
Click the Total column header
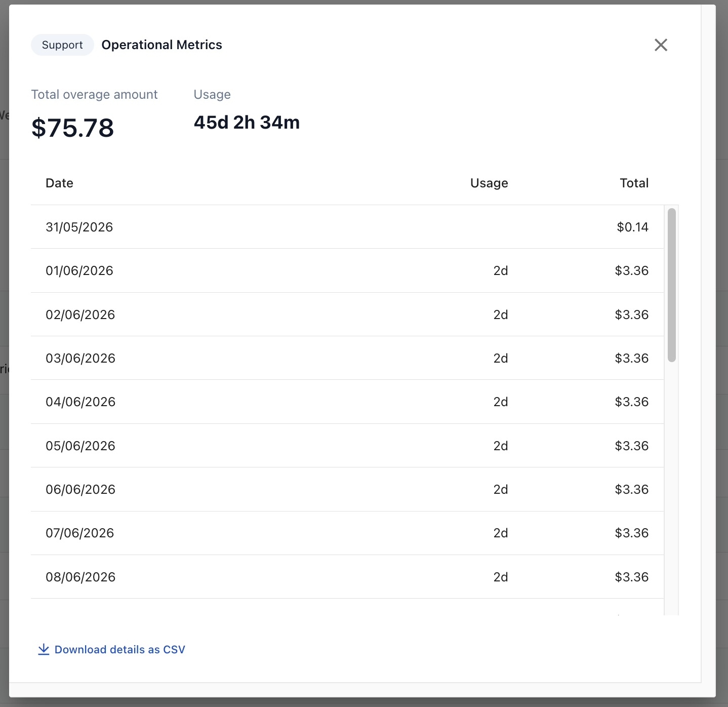click(x=634, y=183)
